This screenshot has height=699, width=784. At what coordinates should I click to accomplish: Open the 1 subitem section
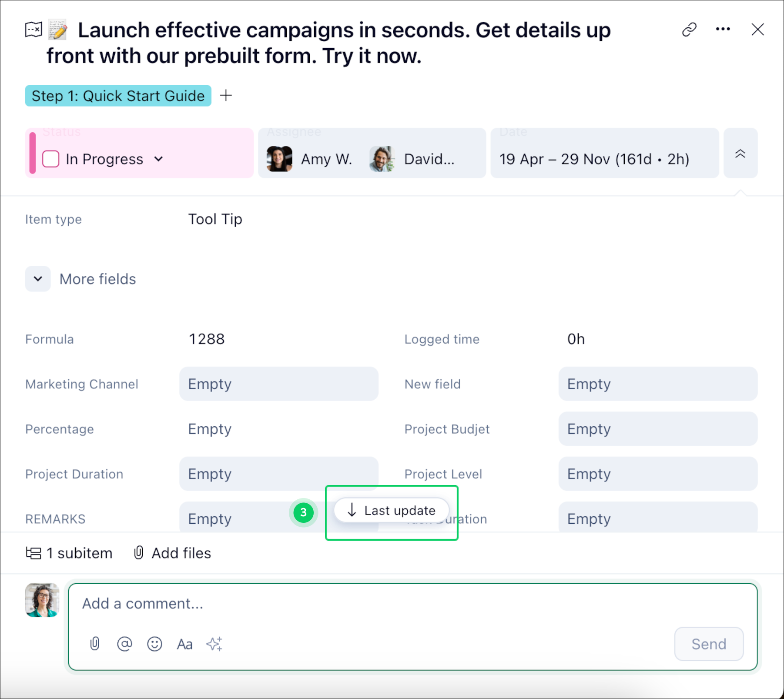point(69,553)
